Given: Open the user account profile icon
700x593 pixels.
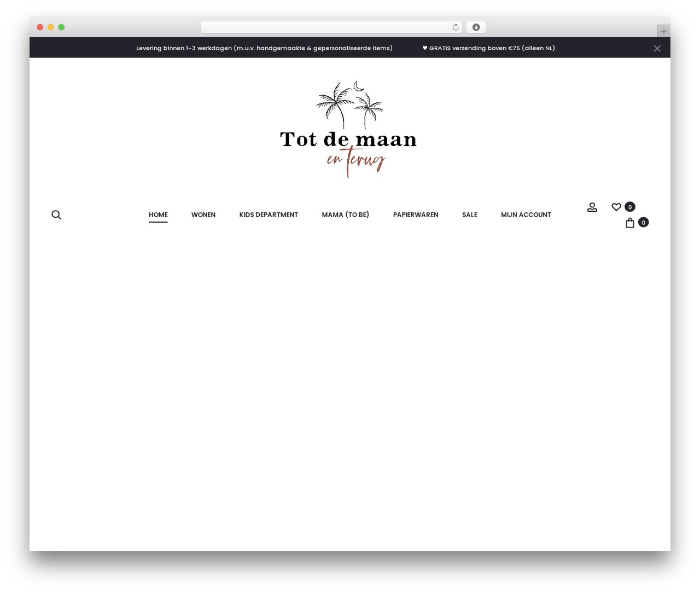Looking at the screenshot, I should [592, 207].
